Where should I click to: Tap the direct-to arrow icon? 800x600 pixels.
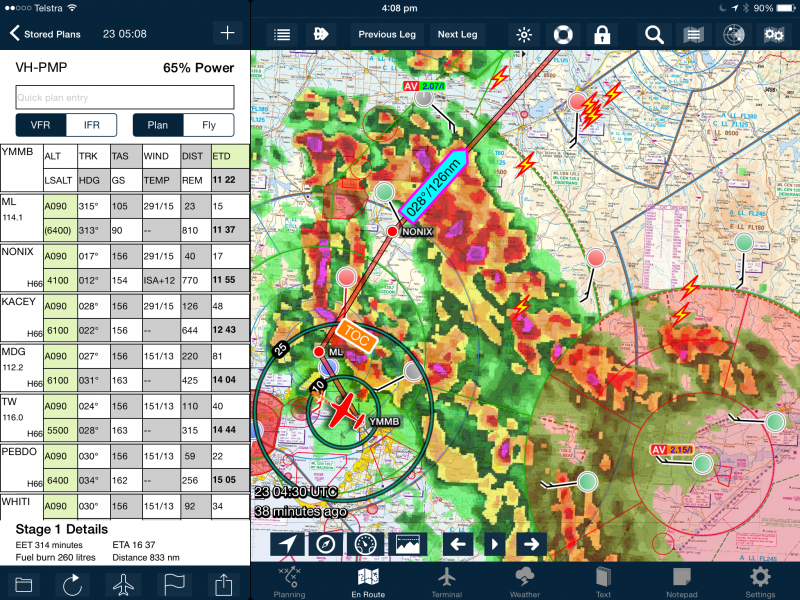[321, 35]
